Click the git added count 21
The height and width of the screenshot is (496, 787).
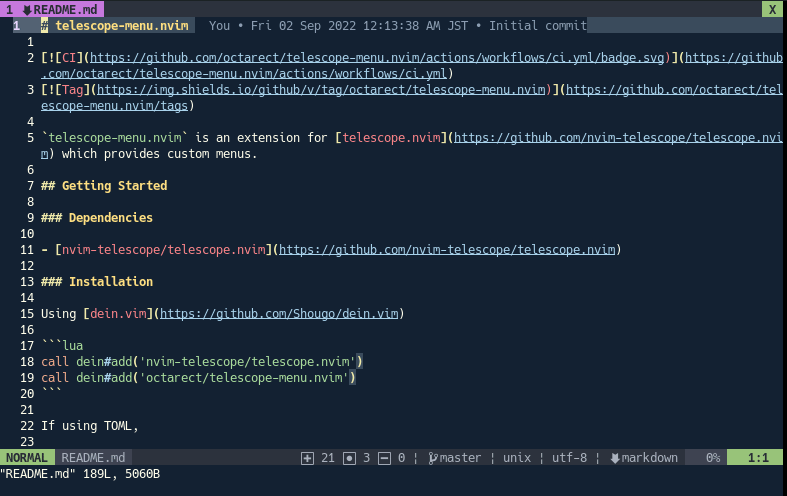[328, 458]
